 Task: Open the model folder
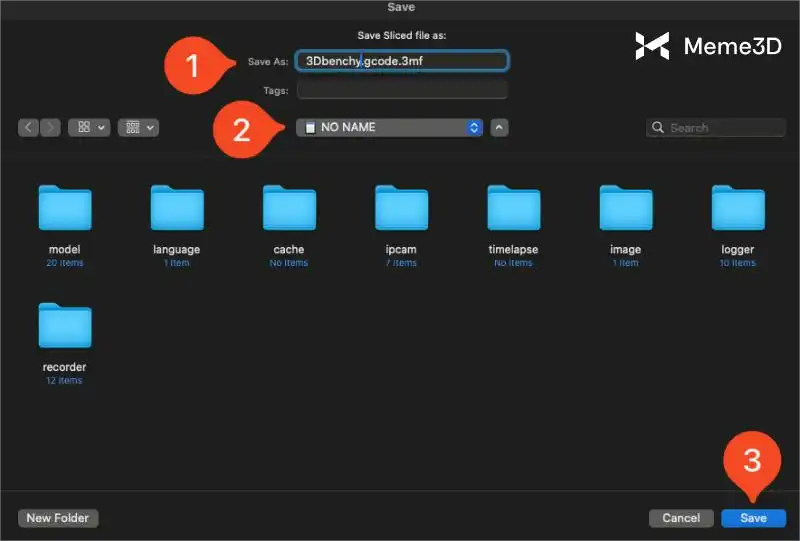pyautogui.click(x=64, y=208)
